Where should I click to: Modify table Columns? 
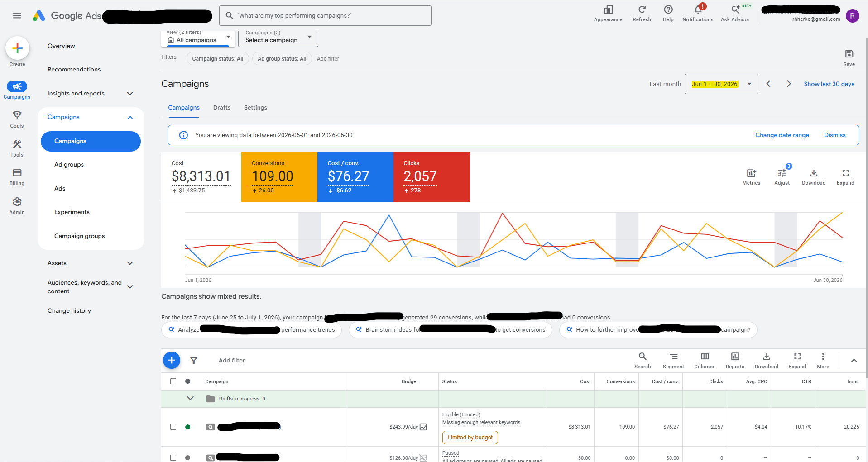coord(705,361)
